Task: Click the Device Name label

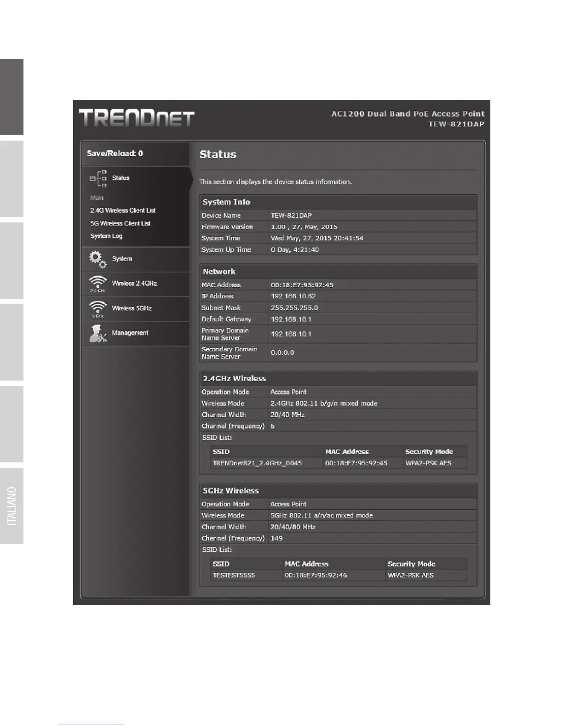Action: pyautogui.click(x=221, y=216)
